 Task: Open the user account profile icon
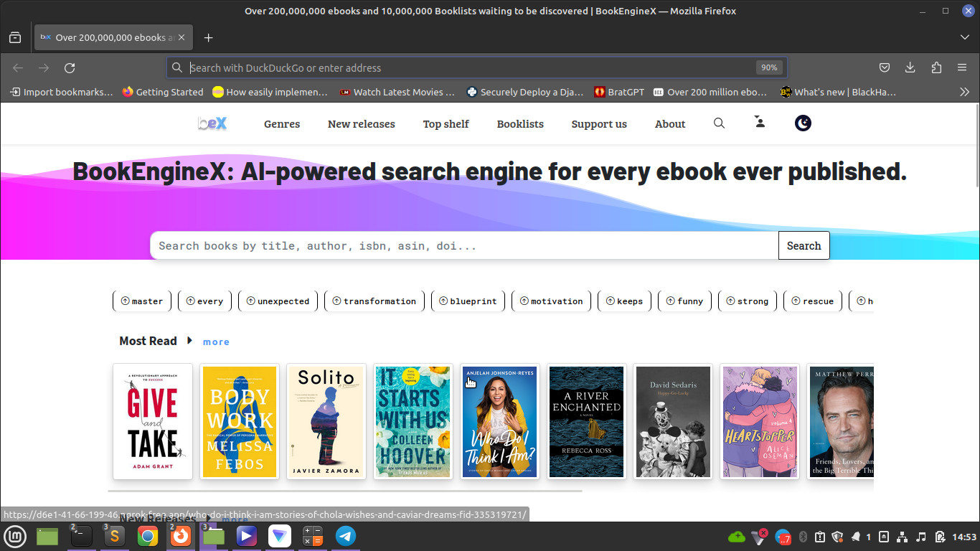coord(760,123)
